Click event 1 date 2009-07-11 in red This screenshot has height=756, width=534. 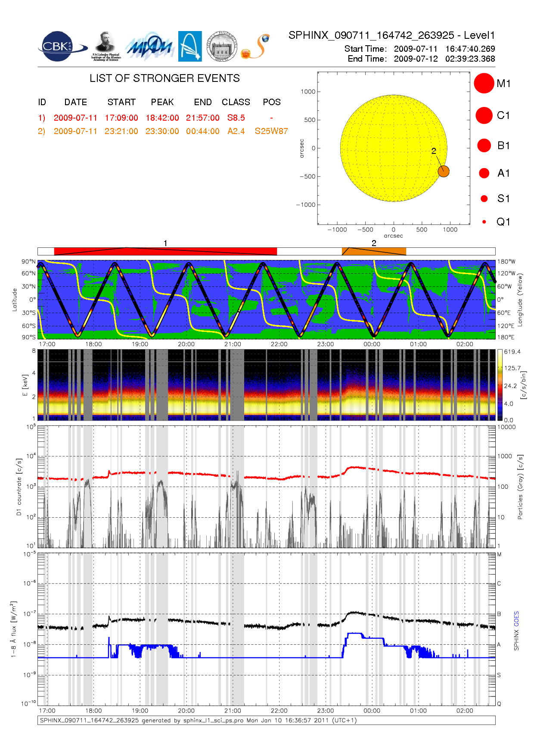pyautogui.click(x=75, y=118)
